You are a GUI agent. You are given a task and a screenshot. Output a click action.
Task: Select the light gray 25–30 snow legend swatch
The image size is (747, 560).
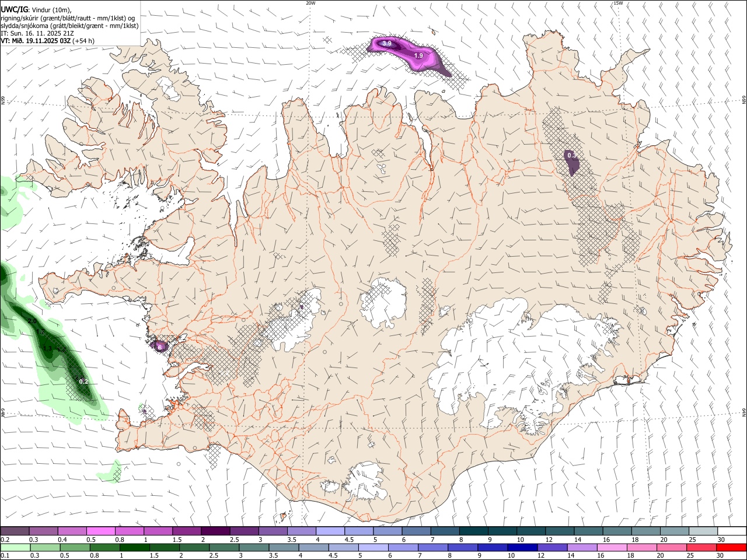pos(703,531)
